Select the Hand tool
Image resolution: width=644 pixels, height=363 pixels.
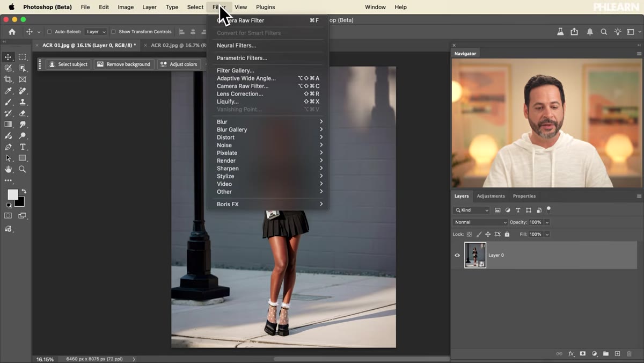[x=8, y=169]
